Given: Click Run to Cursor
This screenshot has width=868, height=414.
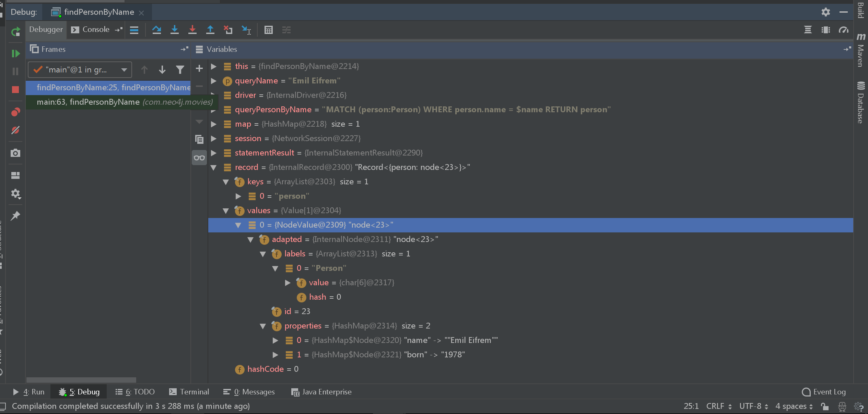Looking at the screenshot, I should coord(246,30).
